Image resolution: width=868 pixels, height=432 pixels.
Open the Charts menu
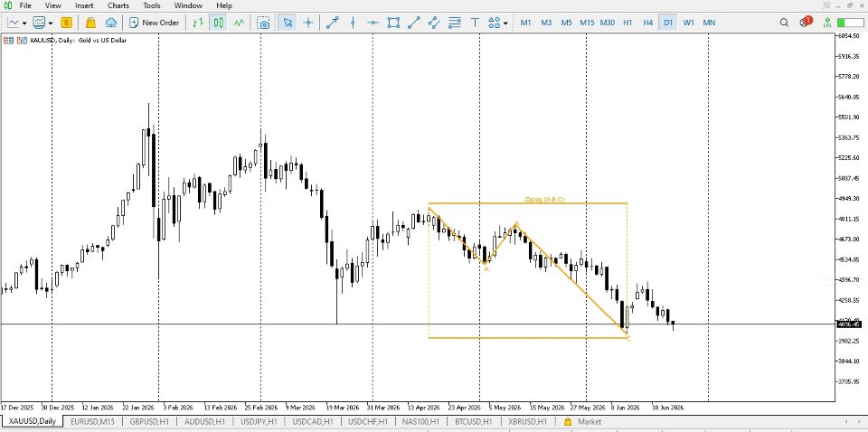pyautogui.click(x=118, y=5)
